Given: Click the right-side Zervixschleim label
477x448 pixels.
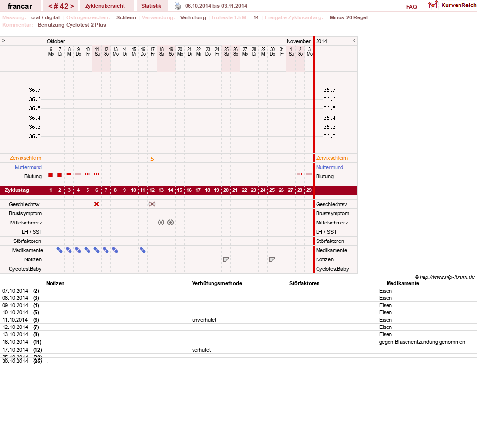Looking at the screenshot, I should pyautogui.click(x=332, y=158).
